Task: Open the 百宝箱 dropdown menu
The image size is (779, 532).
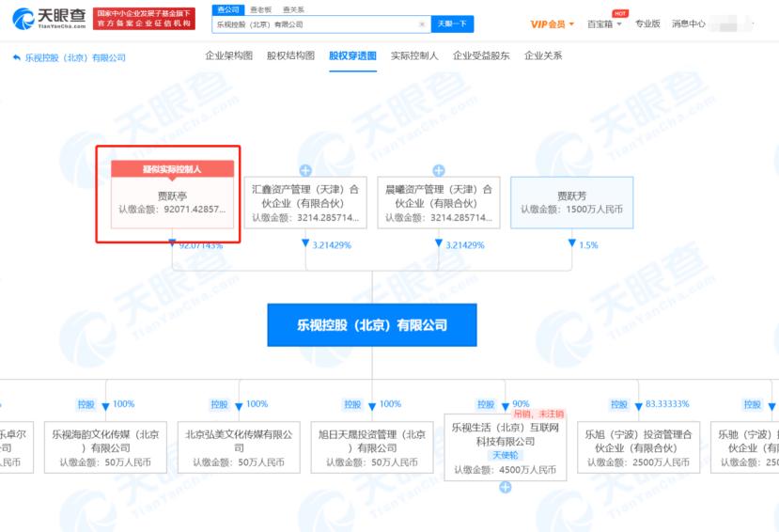Action: point(604,23)
